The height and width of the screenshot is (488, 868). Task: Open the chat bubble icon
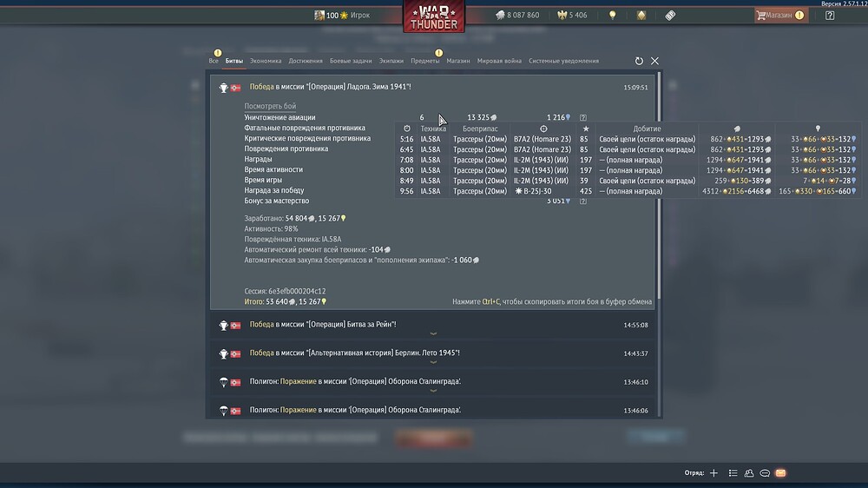coord(765,473)
